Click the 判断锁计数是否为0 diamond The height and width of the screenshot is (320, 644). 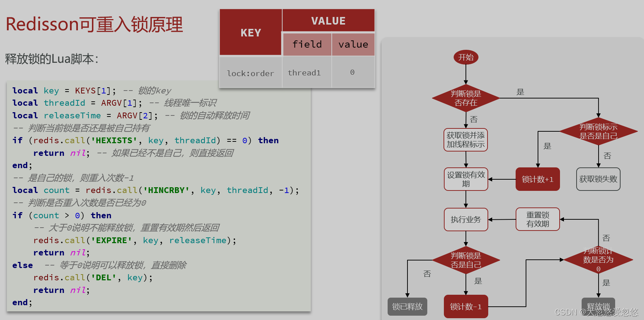[x=599, y=260]
